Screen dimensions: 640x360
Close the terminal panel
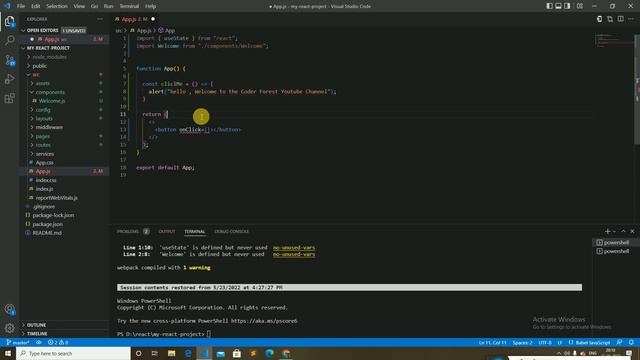[632, 231]
